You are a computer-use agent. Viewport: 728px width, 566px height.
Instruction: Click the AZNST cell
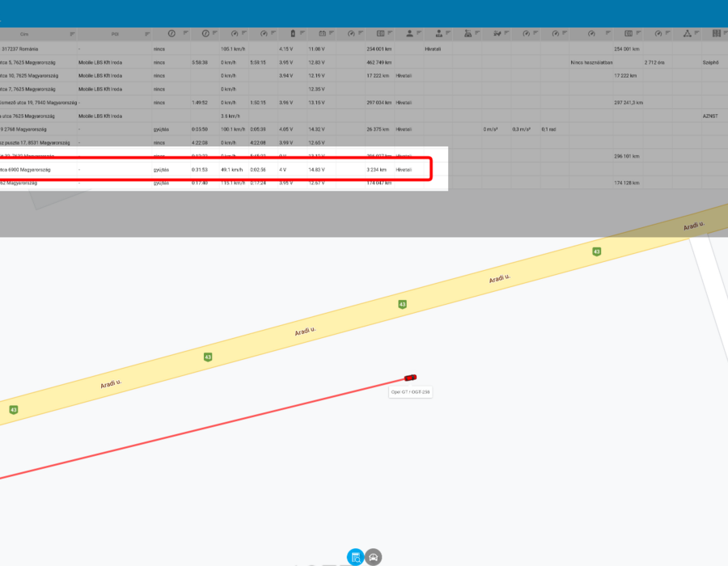click(x=710, y=116)
